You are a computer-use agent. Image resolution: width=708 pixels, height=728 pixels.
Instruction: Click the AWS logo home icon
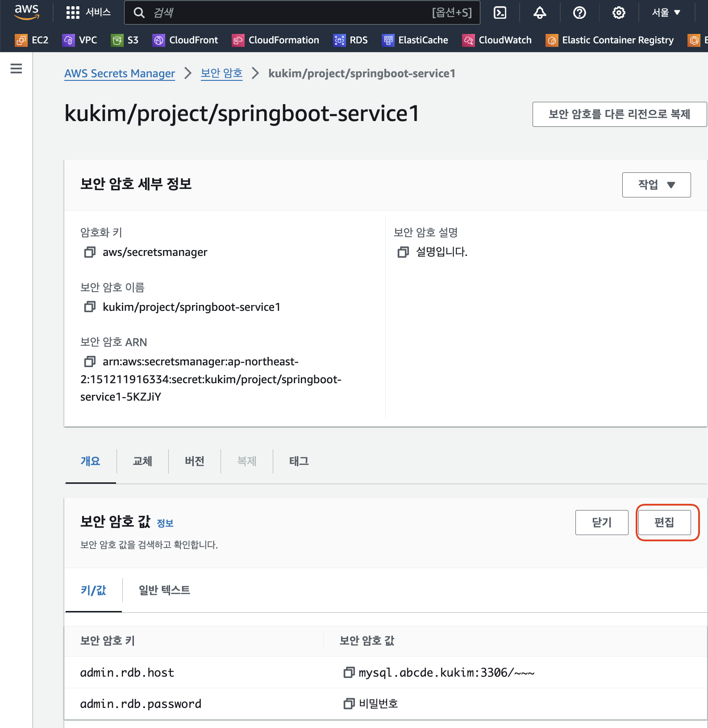pos(27,12)
